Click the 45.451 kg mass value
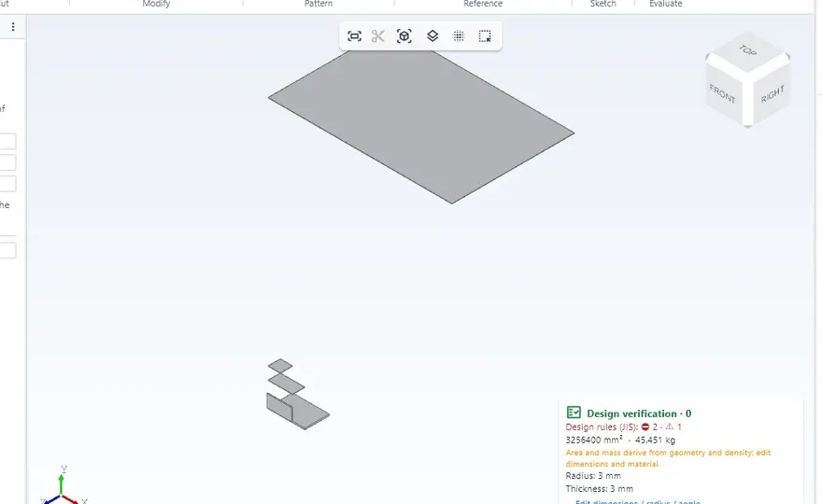 (655, 441)
